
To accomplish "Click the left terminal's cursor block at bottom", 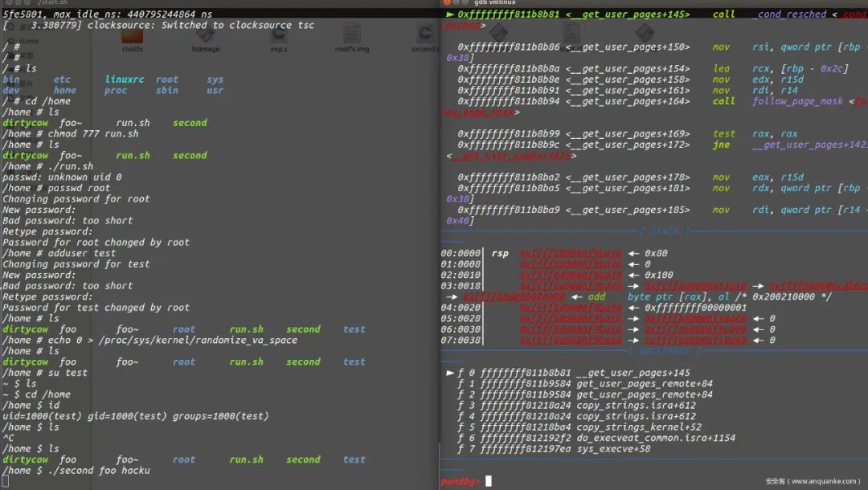I will coord(6,482).
